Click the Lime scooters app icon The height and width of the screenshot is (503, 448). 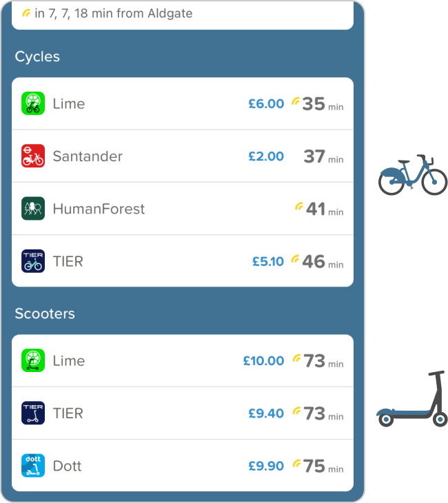point(33,360)
